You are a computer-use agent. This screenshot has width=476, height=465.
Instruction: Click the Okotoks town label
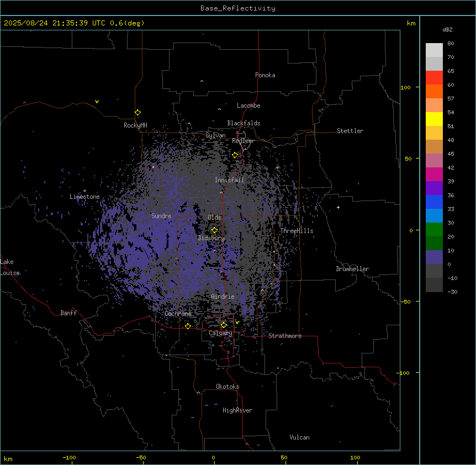coord(228,387)
